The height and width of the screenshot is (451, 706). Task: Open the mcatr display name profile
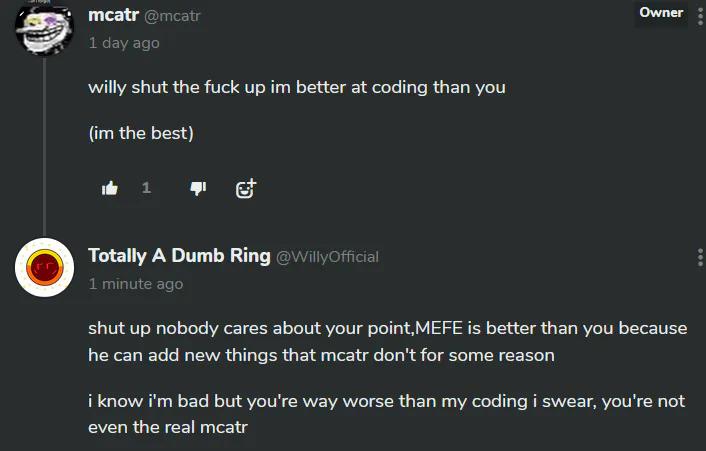pyautogui.click(x=113, y=15)
